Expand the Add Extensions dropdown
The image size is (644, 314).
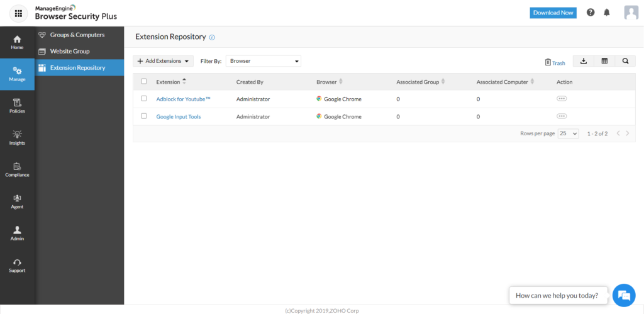(163, 61)
